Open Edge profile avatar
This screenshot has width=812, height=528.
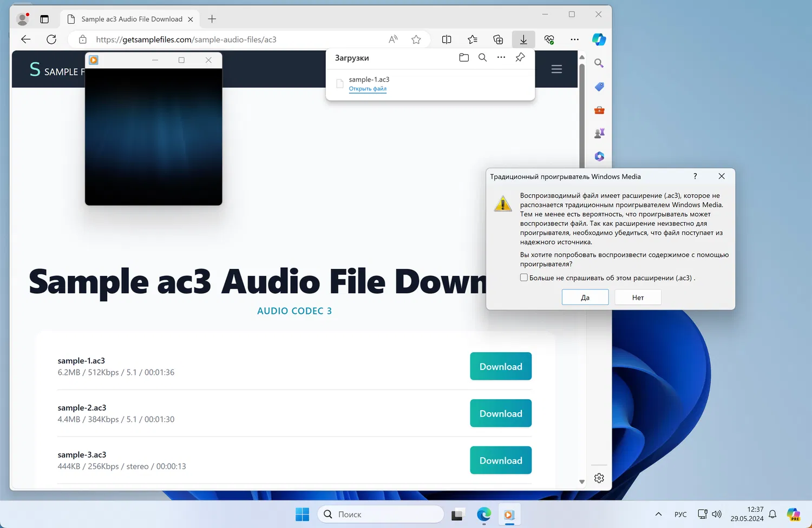coord(23,19)
